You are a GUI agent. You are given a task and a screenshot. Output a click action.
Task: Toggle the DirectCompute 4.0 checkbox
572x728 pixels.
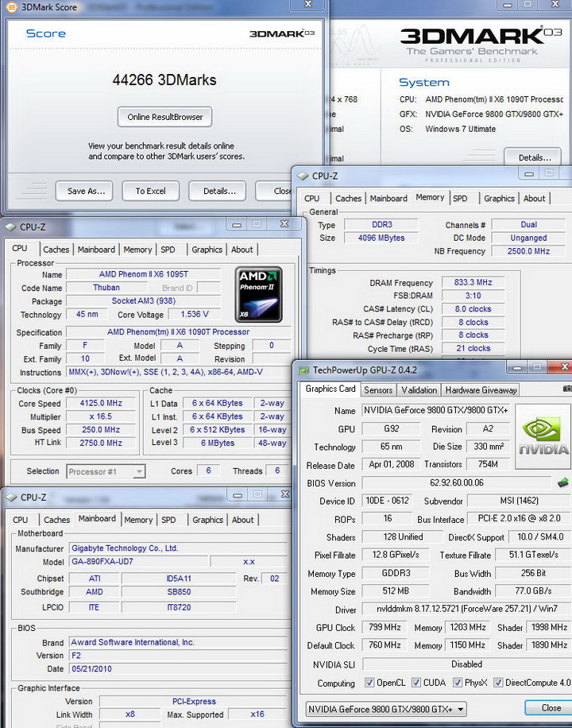(497, 683)
